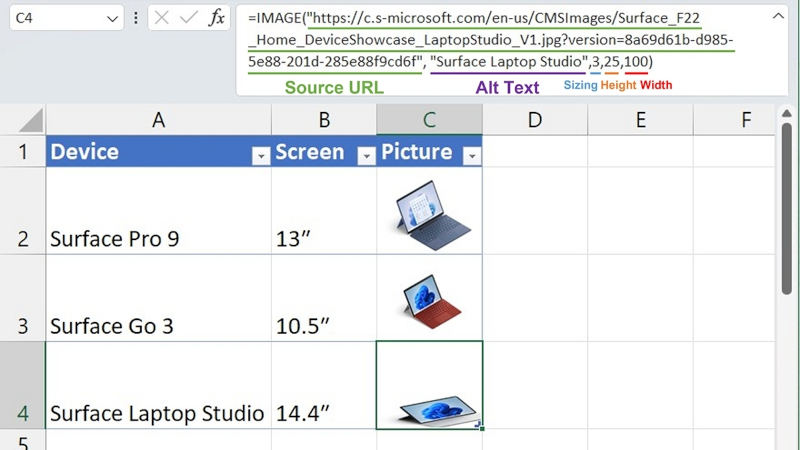This screenshot has height=450, width=800.
Task: Open the Screen column filter dropdown
Action: [366, 156]
